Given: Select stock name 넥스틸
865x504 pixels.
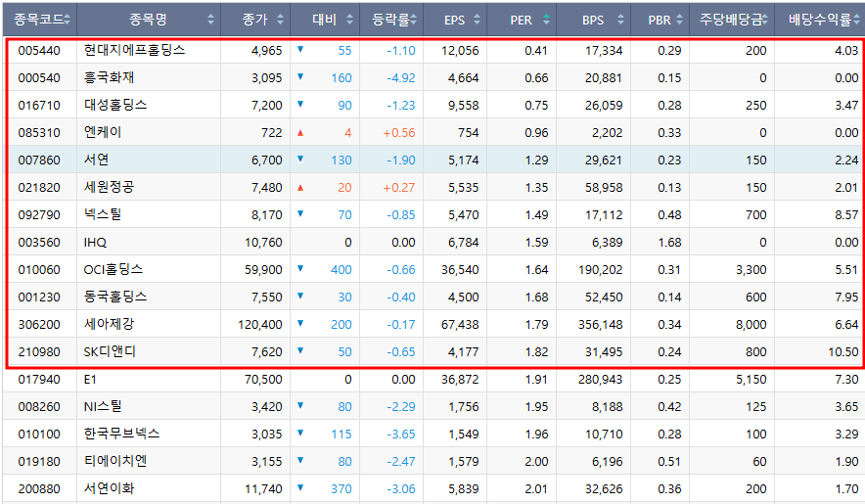Looking at the screenshot, I should 103,214.
